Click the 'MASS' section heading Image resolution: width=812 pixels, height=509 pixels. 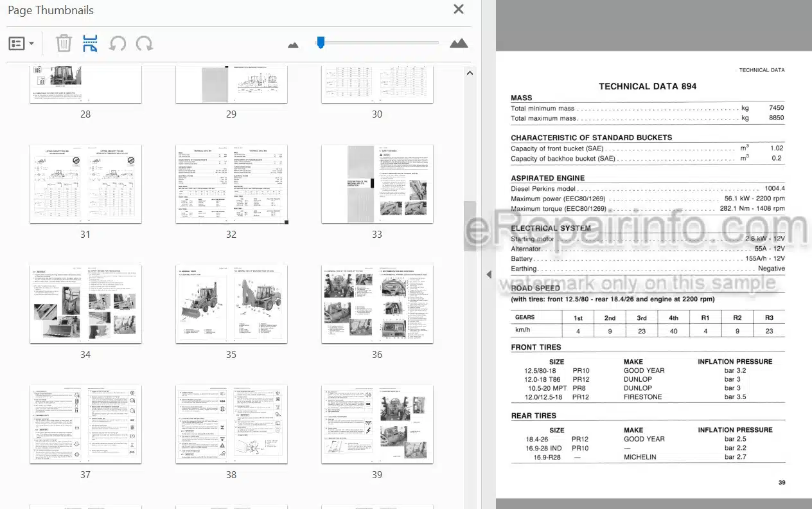[522, 98]
